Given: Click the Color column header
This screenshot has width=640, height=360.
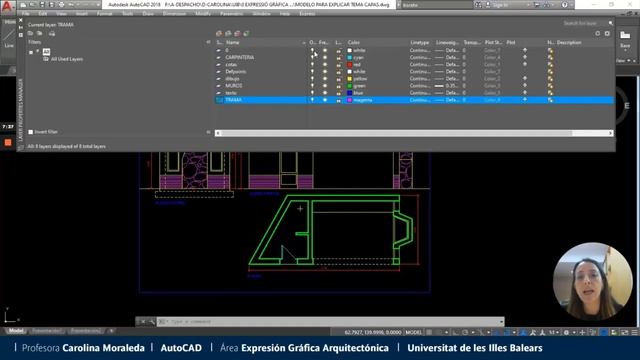Looking at the screenshot, I should coord(354,42).
